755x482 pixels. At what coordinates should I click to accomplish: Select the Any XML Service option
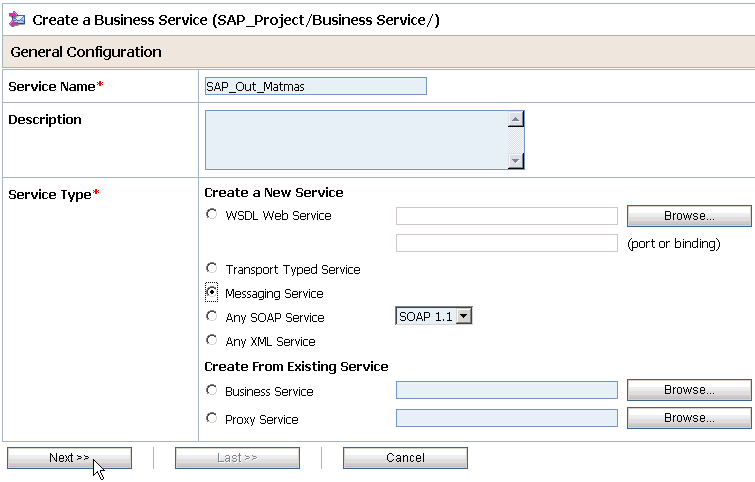pyautogui.click(x=211, y=341)
